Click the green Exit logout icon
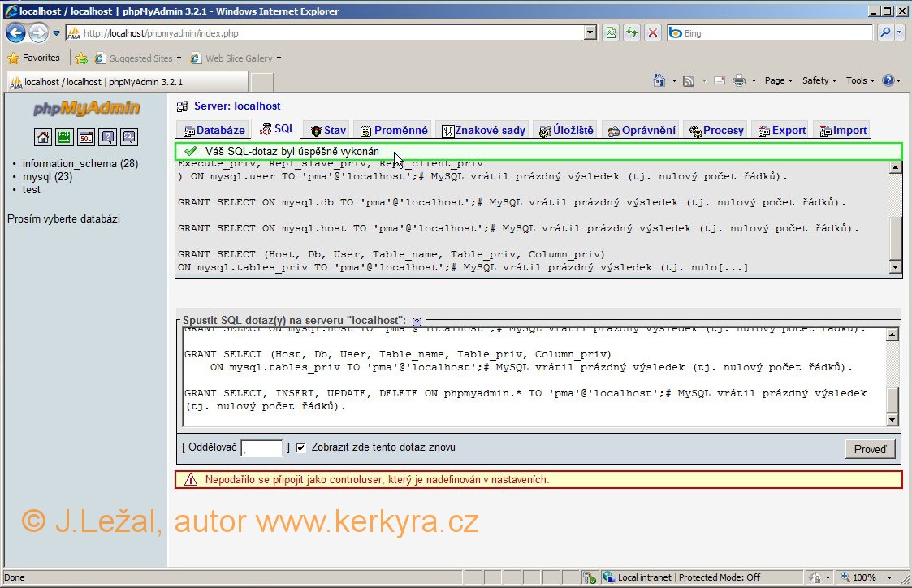 pos(65,136)
